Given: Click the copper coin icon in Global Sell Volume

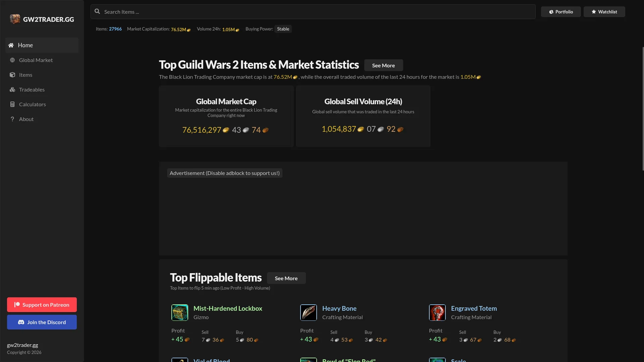Looking at the screenshot, I should click(400, 129).
